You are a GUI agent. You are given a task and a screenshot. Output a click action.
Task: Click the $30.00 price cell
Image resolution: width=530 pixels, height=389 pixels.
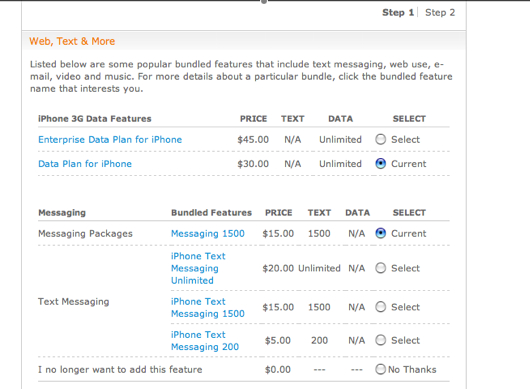click(253, 164)
